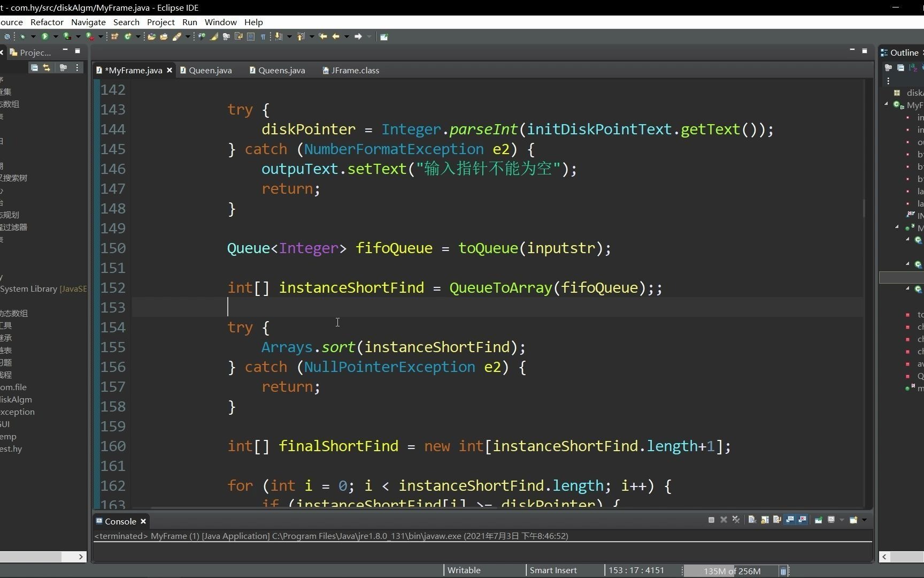Toggle Sort alphabetically in Outline toolbar
The width and height of the screenshot is (924, 578).
click(913, 67)
